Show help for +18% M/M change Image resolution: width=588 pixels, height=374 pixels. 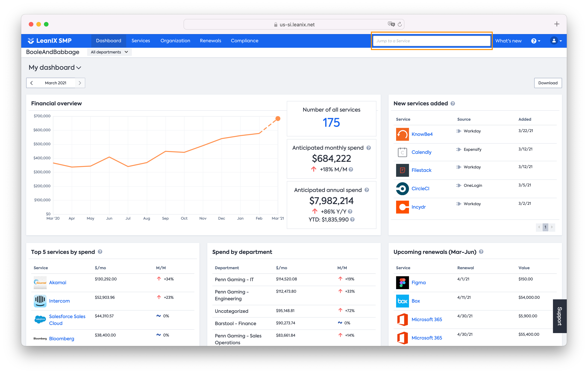pos(351,170)
